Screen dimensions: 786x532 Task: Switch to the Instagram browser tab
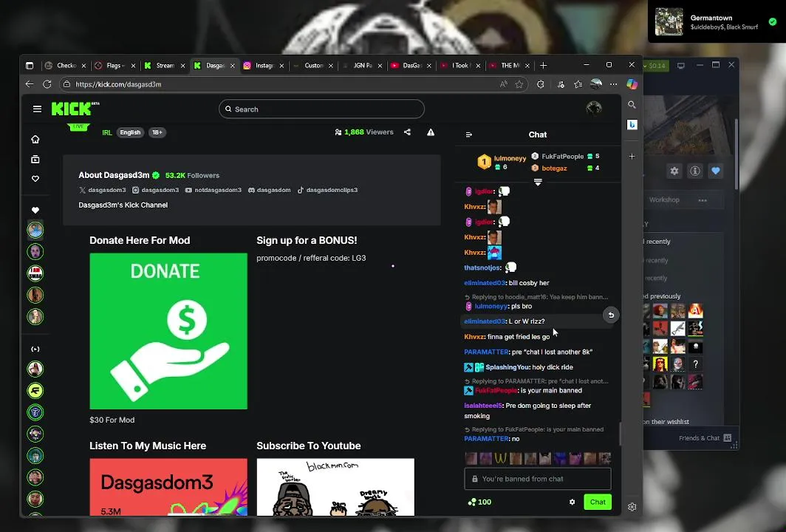coord(264,66)
